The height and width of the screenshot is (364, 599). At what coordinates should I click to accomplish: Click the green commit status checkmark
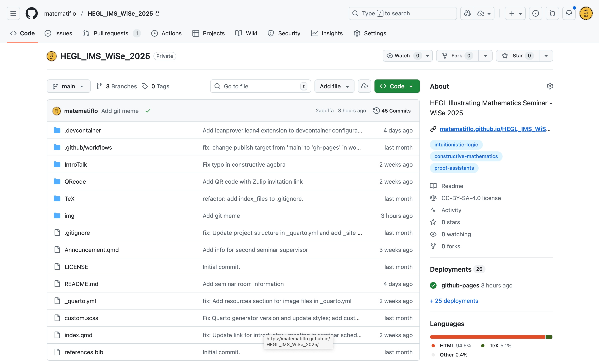148,111
